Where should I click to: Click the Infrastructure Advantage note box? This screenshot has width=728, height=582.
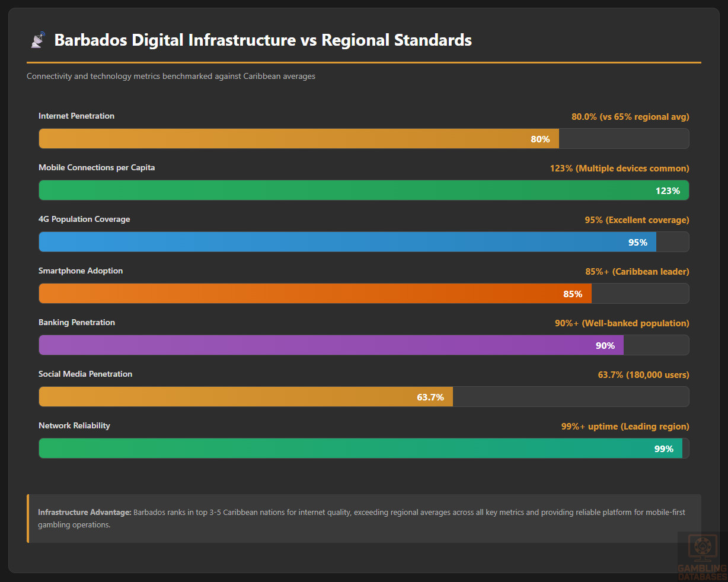point(363,519)
